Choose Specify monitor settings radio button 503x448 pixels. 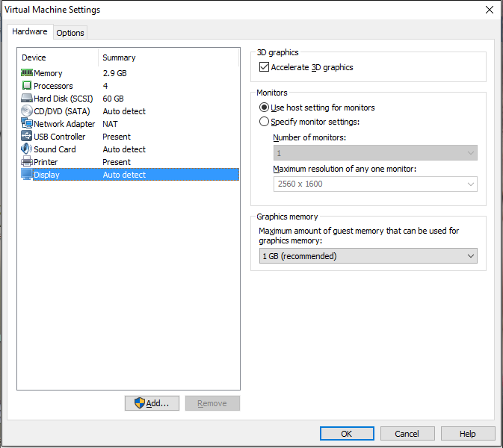[x=264, y=122]
